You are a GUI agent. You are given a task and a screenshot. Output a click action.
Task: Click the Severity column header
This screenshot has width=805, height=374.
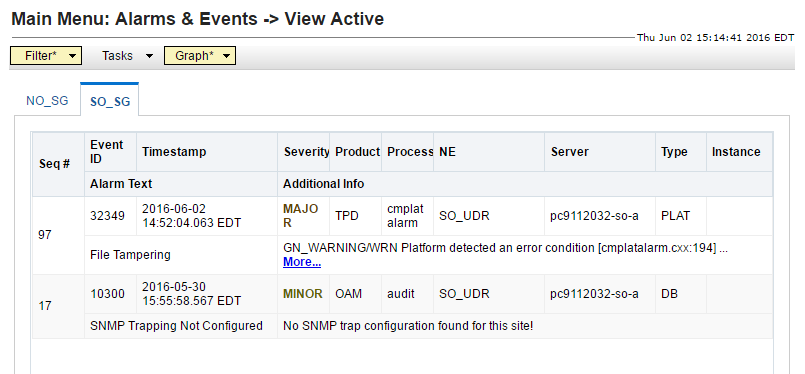304,152
